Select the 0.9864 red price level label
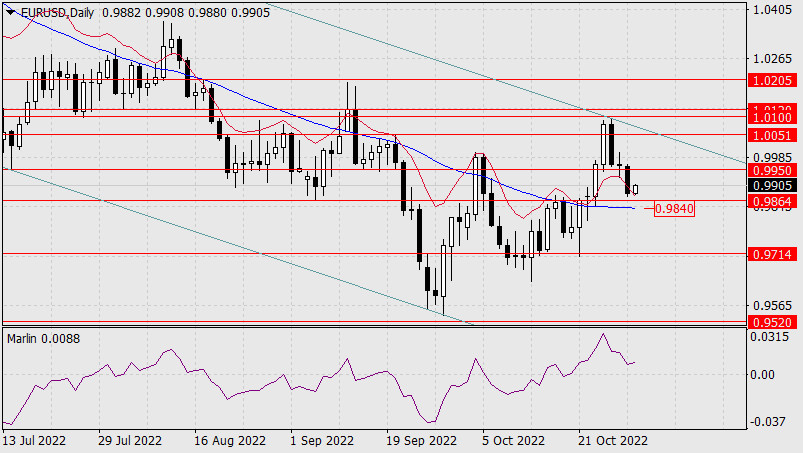The height and width of the screenshot is (453, 803). 773,201
